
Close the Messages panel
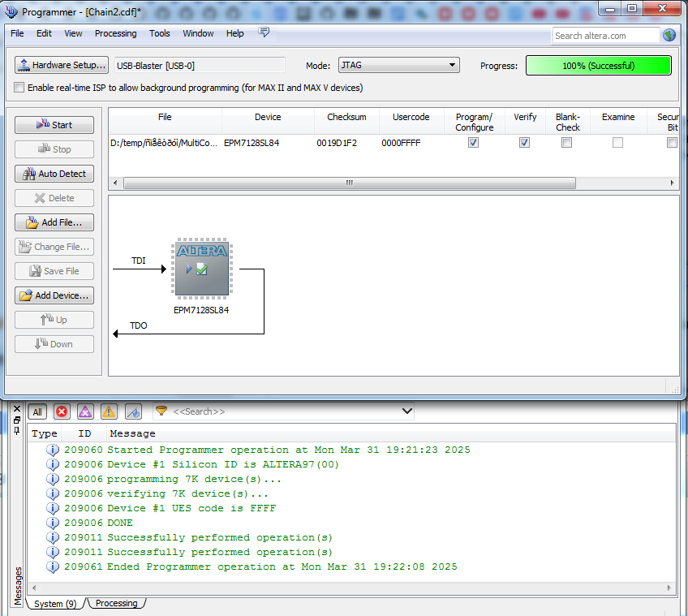17,409
